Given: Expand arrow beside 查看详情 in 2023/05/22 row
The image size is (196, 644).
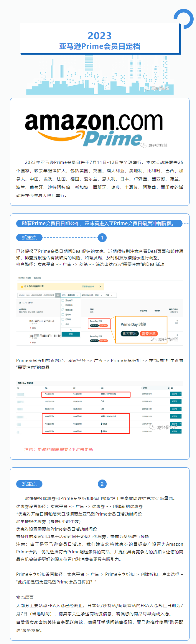Looking at the screenshot, I should coord(180,394).
